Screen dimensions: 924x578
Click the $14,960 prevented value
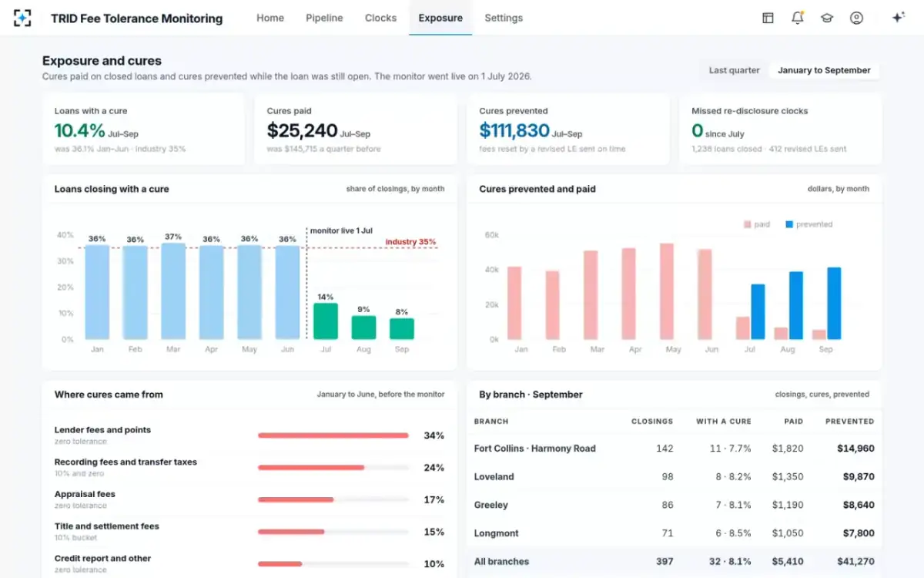click(x=856, y=449)
